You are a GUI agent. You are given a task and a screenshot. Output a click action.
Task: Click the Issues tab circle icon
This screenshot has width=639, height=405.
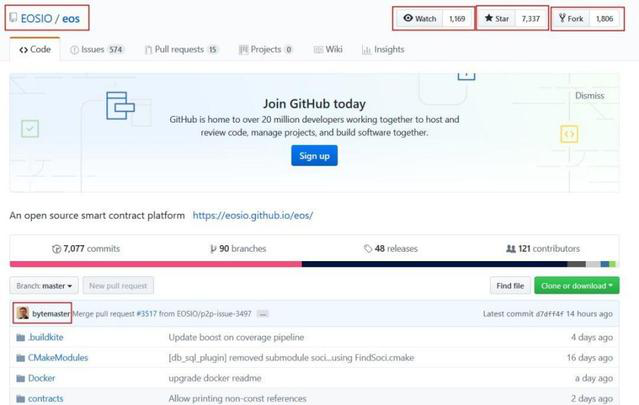click(x=74, y=50)
